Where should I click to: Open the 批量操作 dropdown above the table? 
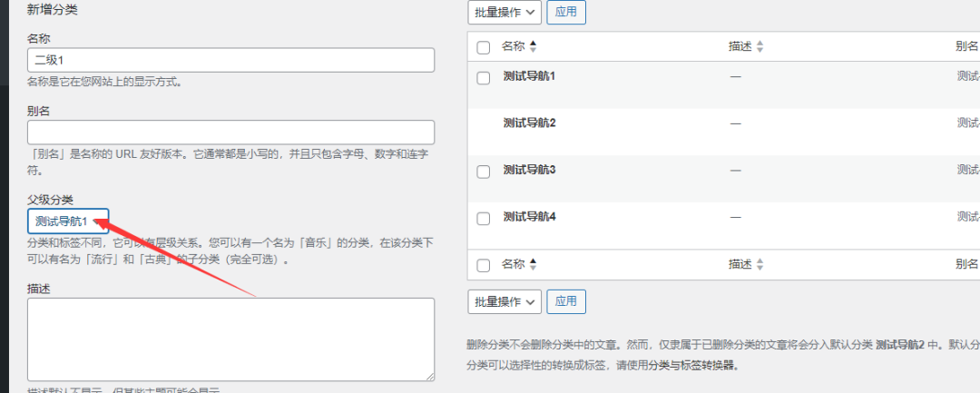pyautogui.click(x=505, y=12)
